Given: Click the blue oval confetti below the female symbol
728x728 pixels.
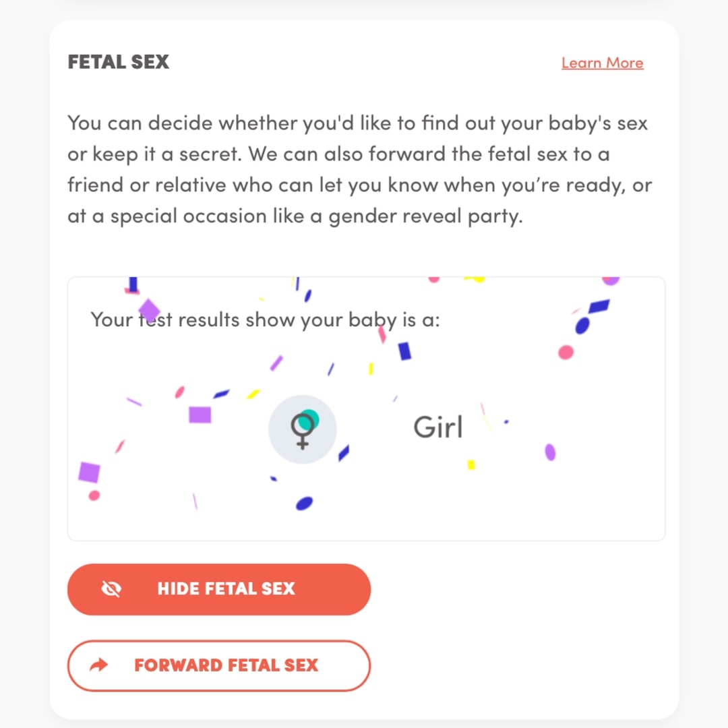Looking at the screenshot, I should [x=305, y=503].
